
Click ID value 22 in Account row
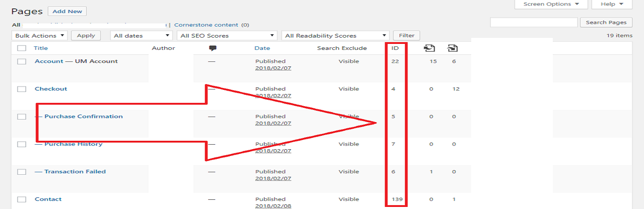point(395,61)
